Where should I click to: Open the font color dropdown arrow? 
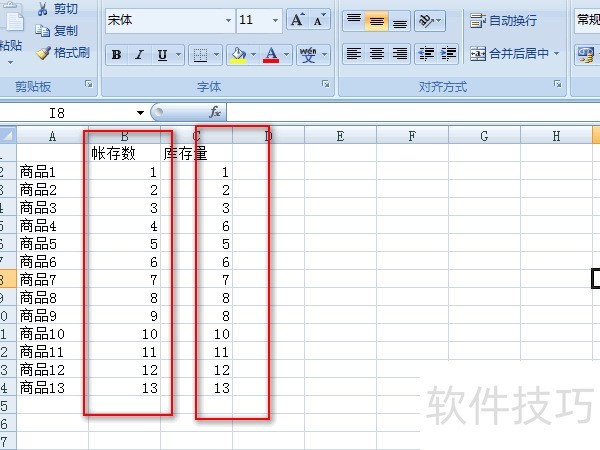point(287,55)
